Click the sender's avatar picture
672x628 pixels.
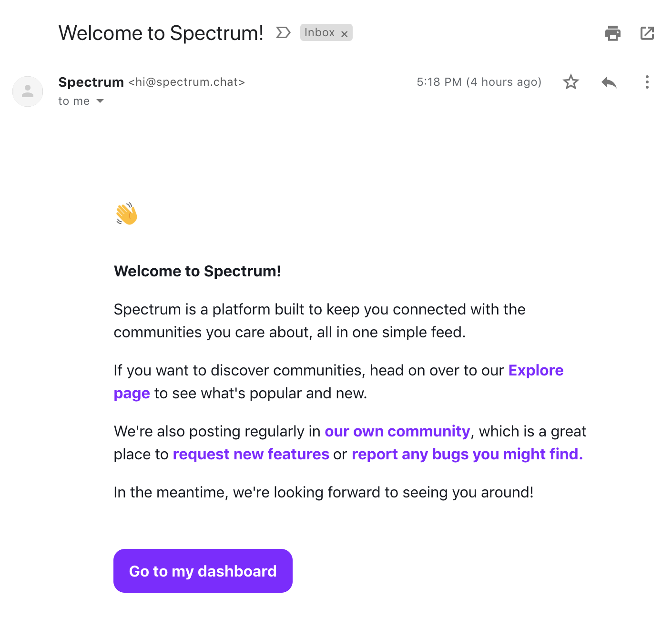tap(28, 91)
